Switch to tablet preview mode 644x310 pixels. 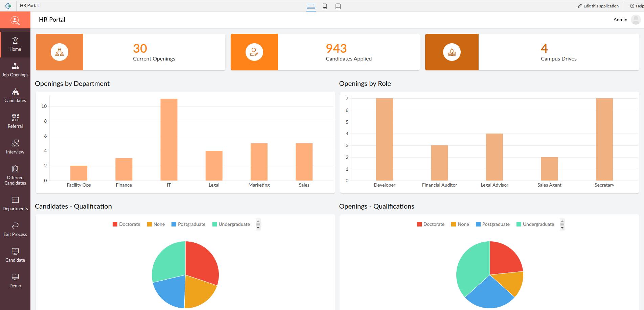coord(338,6)
